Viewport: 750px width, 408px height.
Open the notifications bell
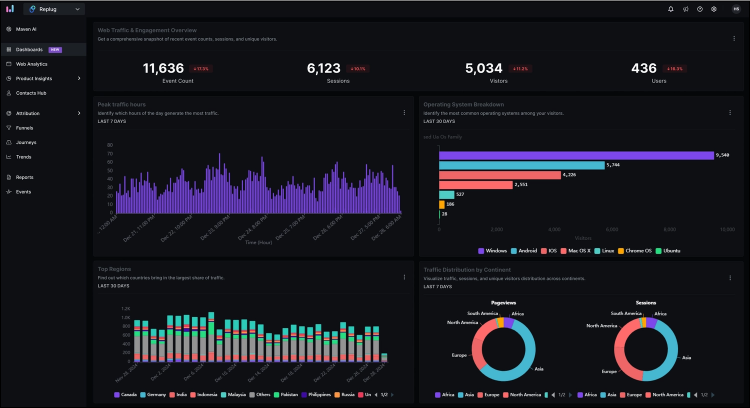(x=671, y=9)
